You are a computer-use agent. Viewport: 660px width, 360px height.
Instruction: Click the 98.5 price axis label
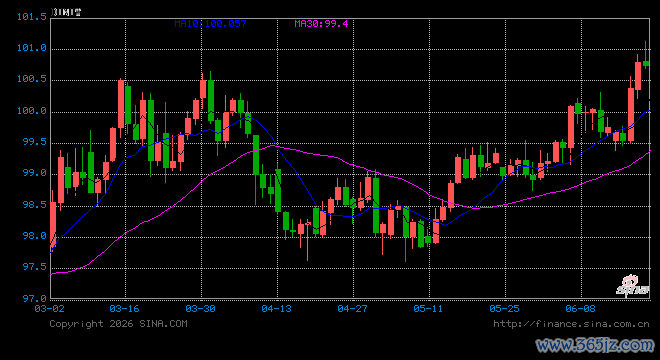coord(35,205)
